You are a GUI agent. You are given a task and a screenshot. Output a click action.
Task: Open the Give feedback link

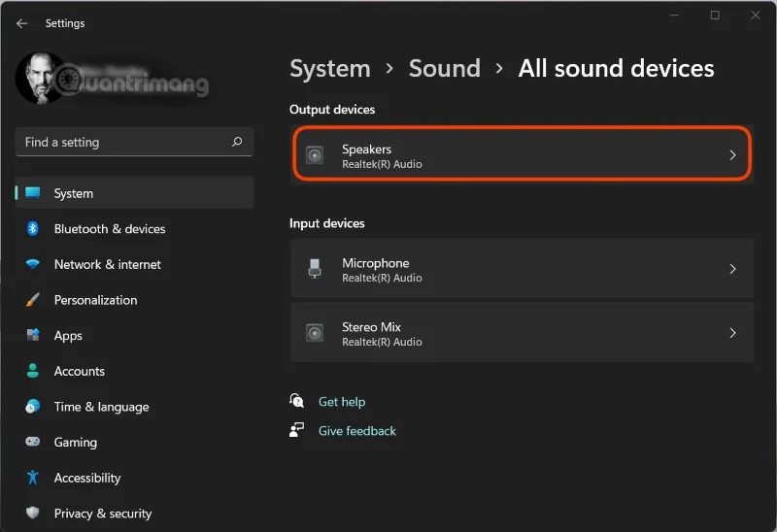pos(357,430)
